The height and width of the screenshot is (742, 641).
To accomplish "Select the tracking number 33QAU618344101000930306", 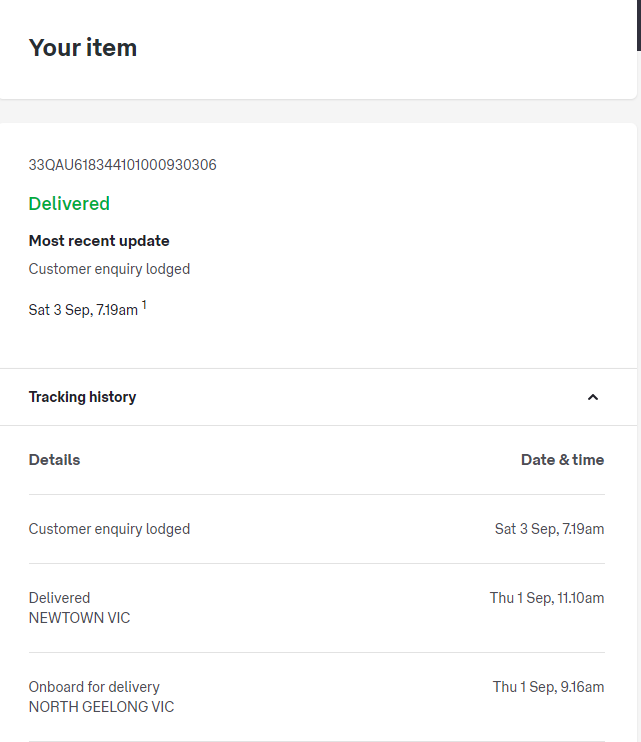I will 122,165.
